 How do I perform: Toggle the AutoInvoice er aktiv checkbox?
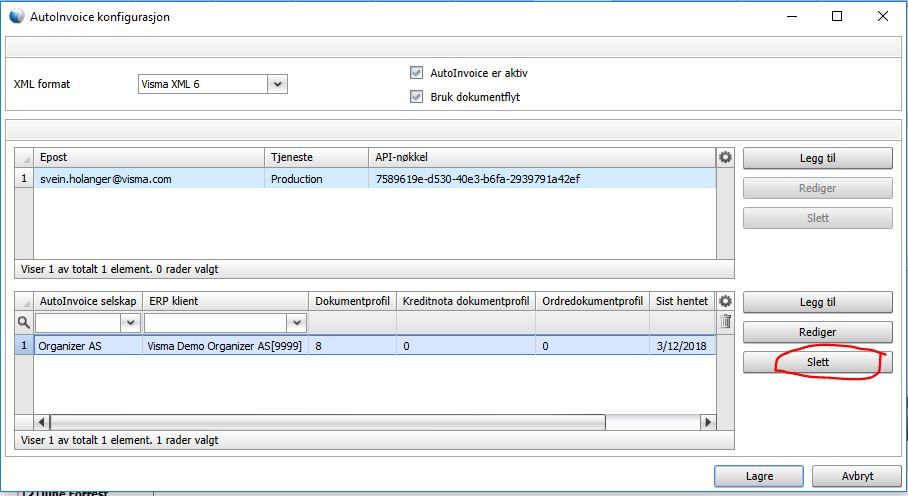click(416, 73)
